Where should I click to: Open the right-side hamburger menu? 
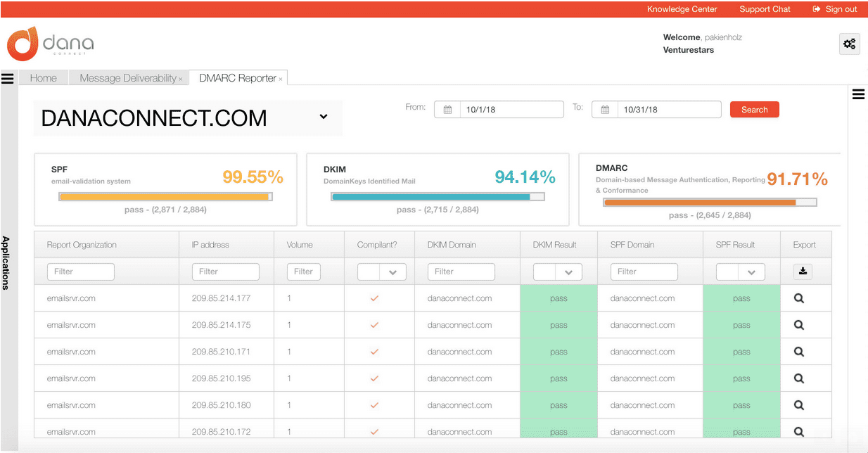(858, 94)
